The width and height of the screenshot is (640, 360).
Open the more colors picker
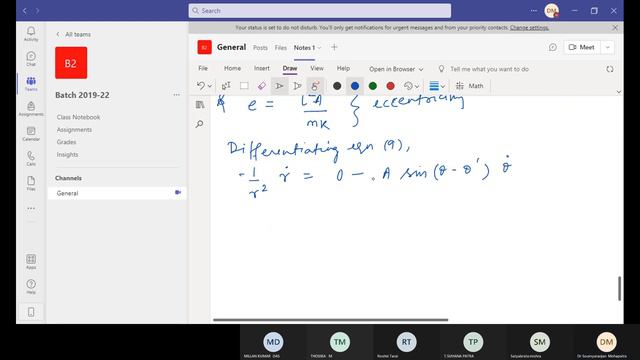[411, 86]
